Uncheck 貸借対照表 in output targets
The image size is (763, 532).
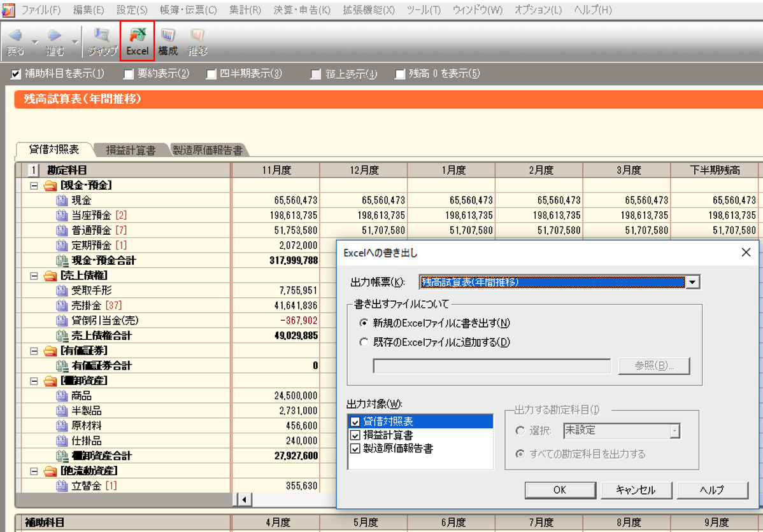tap(355, 422)
